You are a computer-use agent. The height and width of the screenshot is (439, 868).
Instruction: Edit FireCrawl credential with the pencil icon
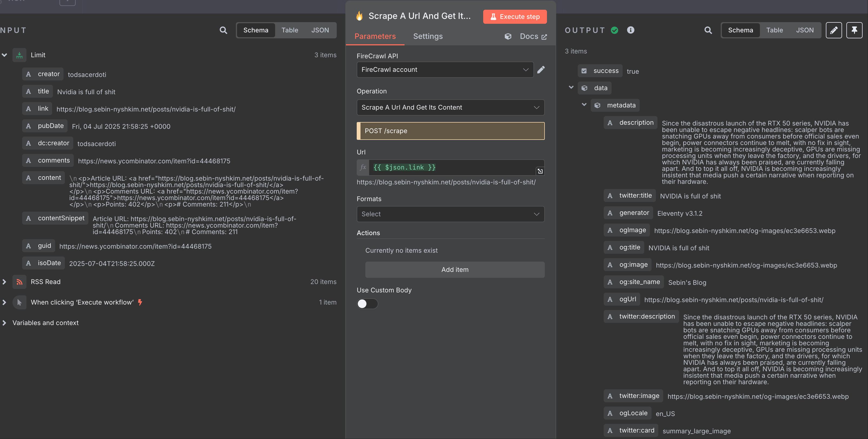(x=541, y=70)
